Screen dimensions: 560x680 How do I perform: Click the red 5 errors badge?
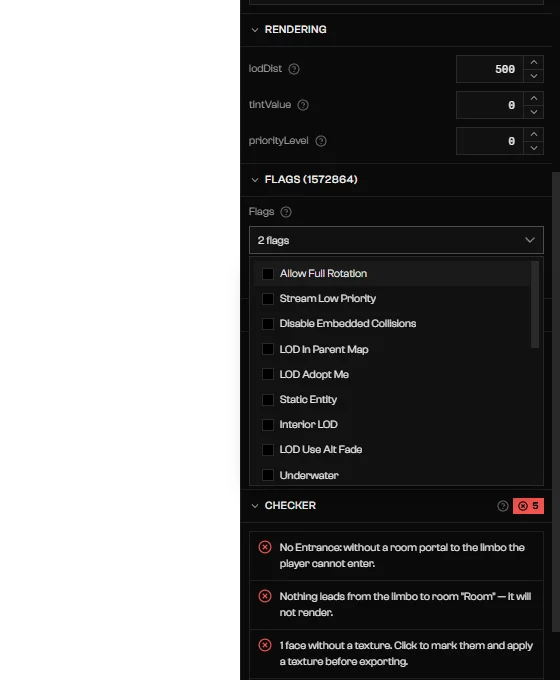click(x=528, y=506)
